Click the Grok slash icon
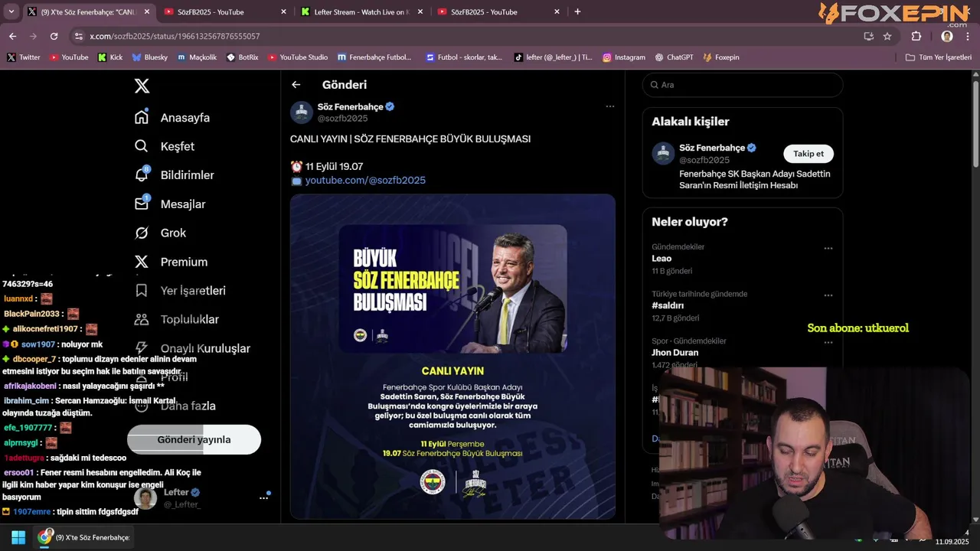 click(x=142, y=233)
